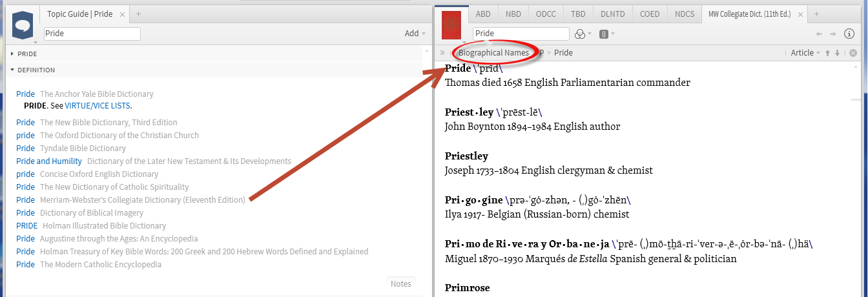Add a new tab in the Topic Guide panel
This screenshot has width=868, height=297.
[138, 14]
